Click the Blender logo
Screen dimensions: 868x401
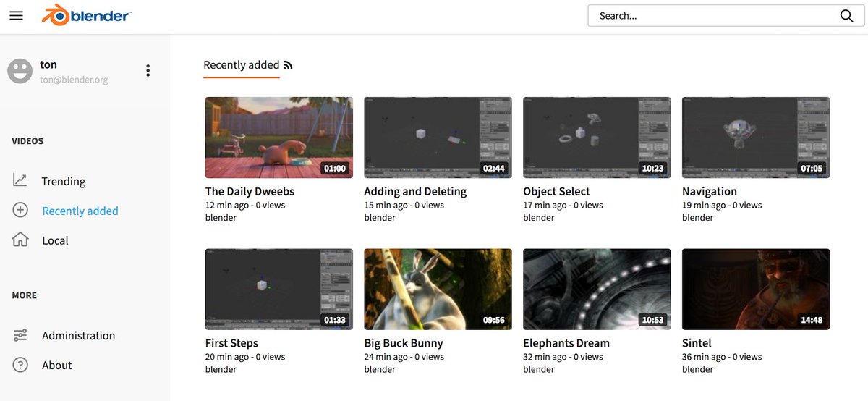point(87,15)
